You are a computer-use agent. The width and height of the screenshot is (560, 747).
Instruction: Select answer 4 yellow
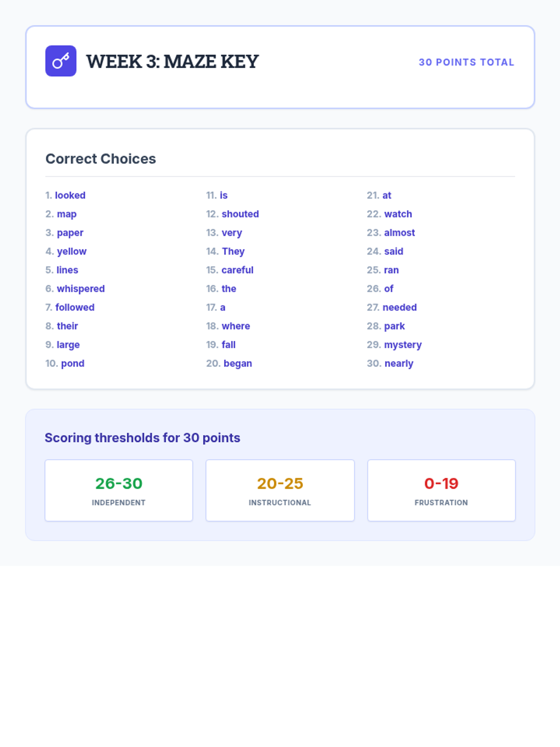66,251
